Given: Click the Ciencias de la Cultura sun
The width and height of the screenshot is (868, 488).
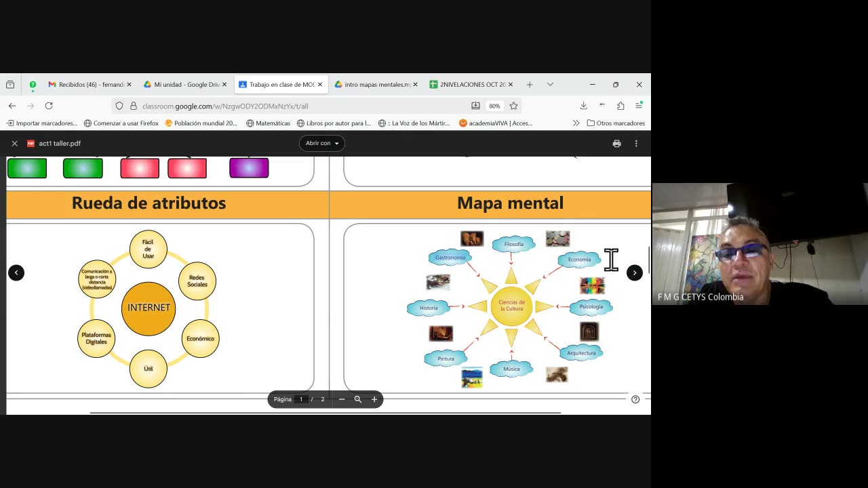Looking at the screenshot, I should [511, 306].
